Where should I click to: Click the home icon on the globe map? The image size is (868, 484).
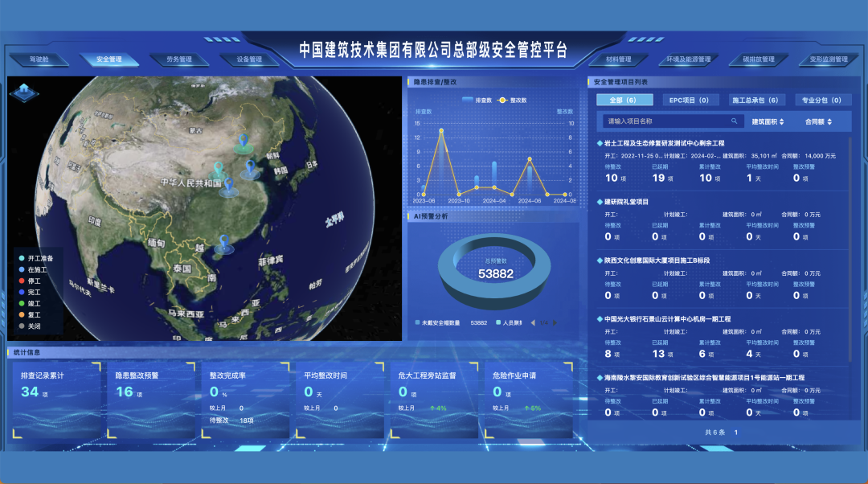(x=23, y=91)
